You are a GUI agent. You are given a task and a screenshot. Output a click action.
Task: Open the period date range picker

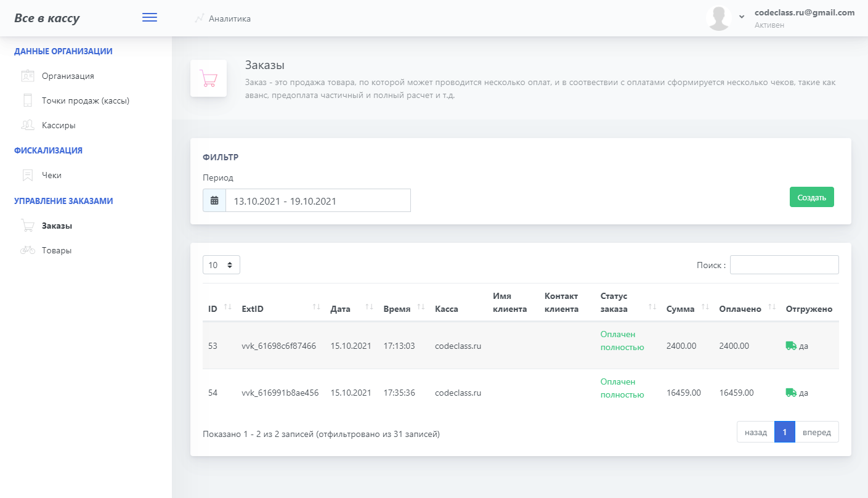click(x=318, y=200)
